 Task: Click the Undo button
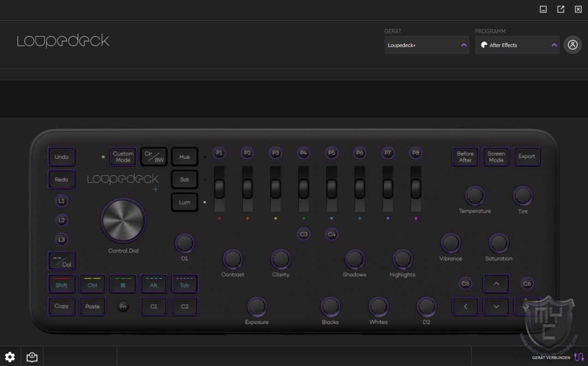coord(61,157)
